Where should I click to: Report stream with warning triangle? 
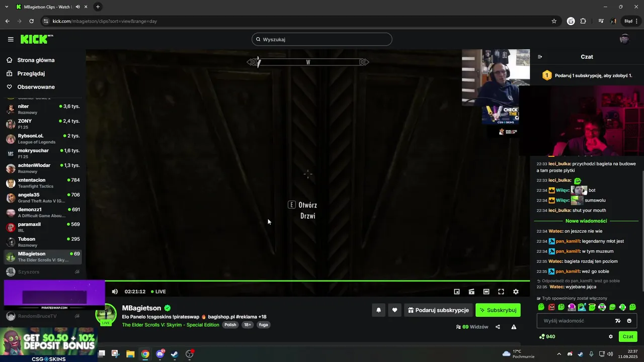(514, 327)
